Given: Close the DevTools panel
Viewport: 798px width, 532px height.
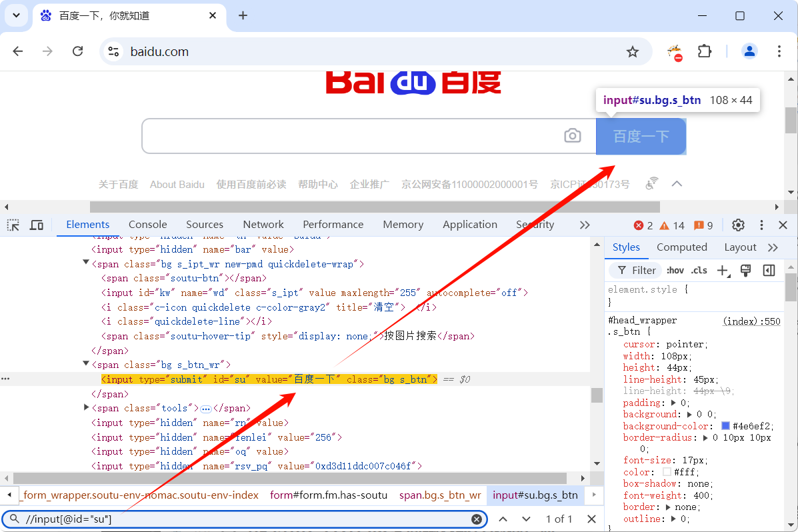Looking at the screenshot, I should [783, 225].
